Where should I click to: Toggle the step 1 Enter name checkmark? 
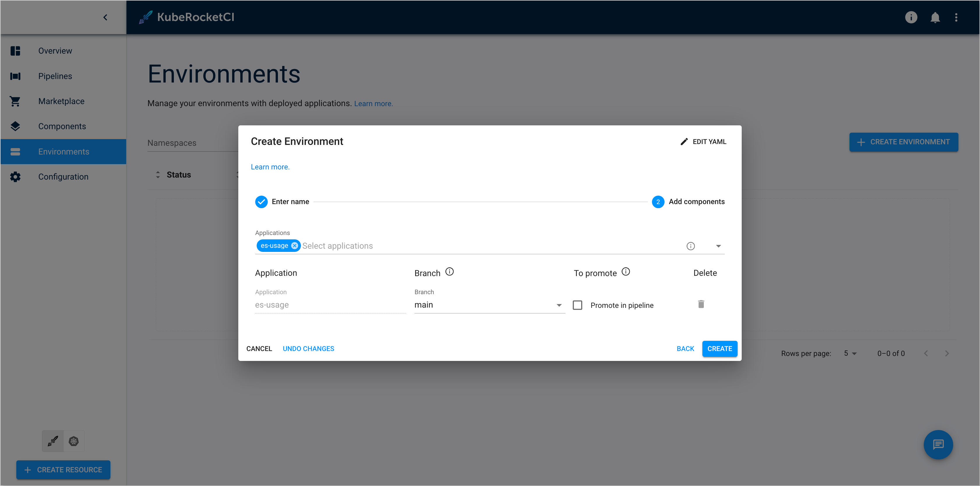pyautogui.click(x=262, y=201)
